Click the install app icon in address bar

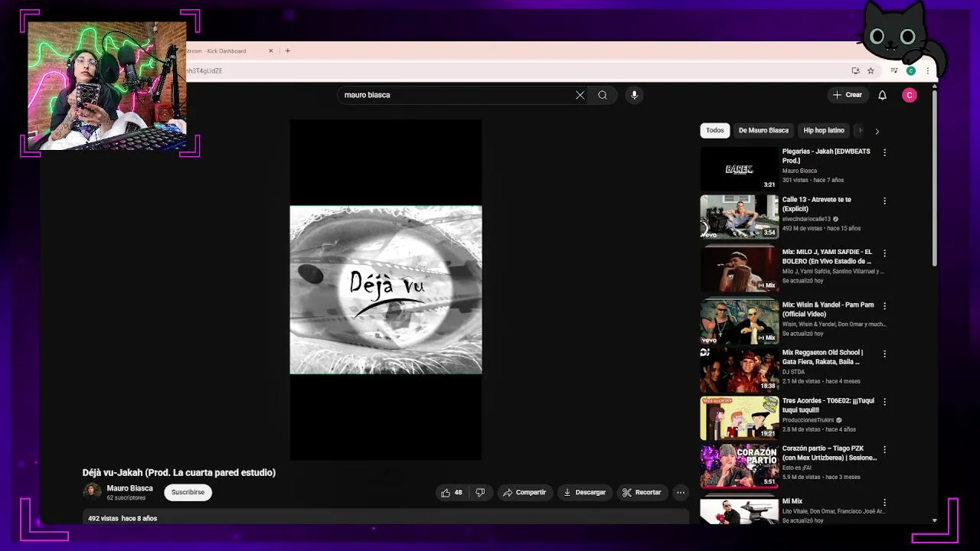(855, 70)
